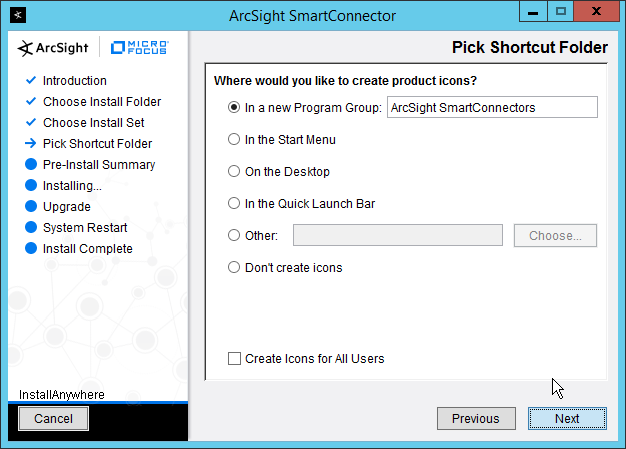Choose the Don't create icons option
Image resolution: width=626 pixels, height=449 pixels.
click(x=235, y=268)
